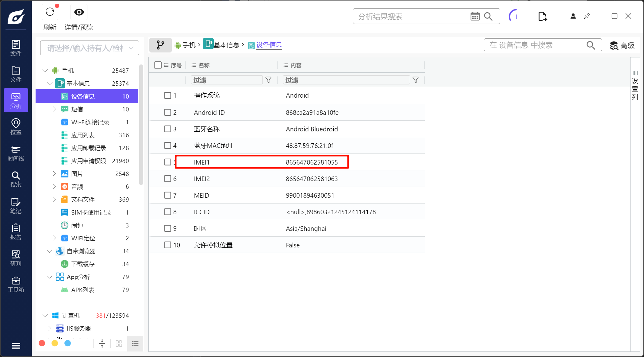Click the name column filter funnel icon

point(268,80)
